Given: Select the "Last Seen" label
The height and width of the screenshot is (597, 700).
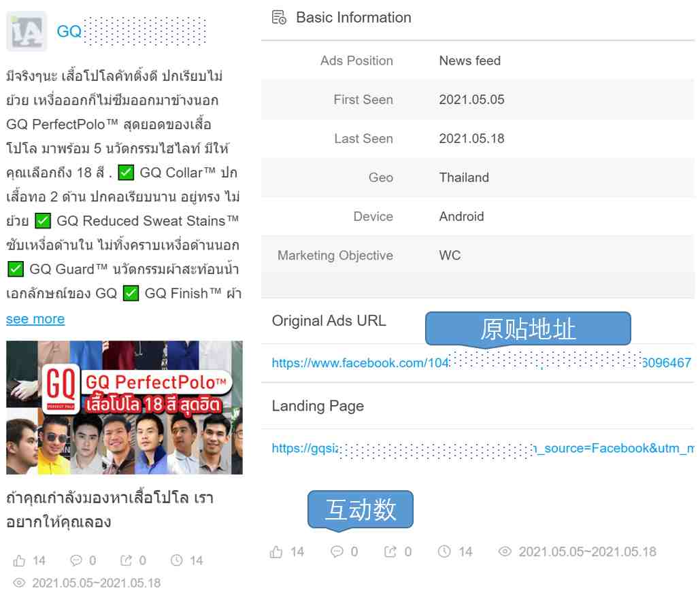Looking at the screenshot, I should (364, 138).
